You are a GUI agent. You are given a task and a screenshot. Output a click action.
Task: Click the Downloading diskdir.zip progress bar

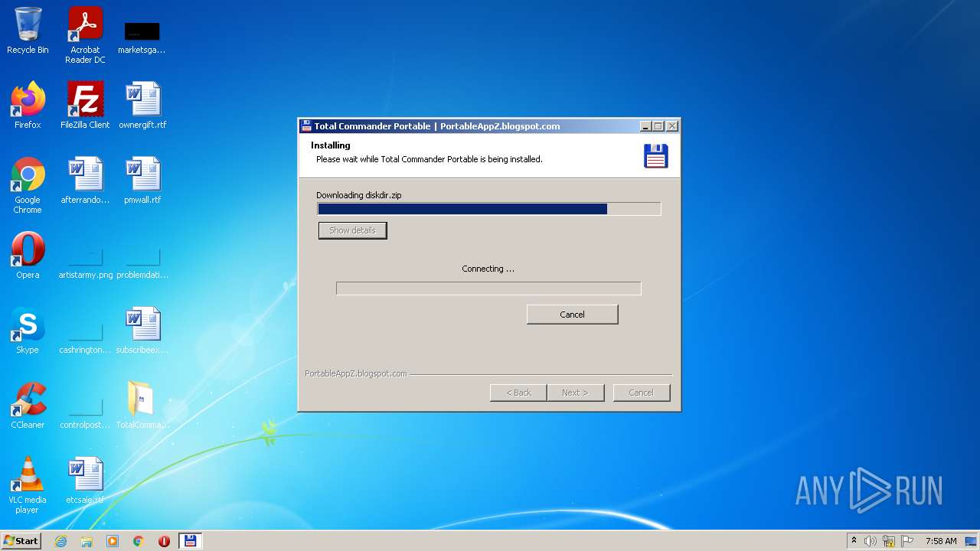tap(489, 209)
